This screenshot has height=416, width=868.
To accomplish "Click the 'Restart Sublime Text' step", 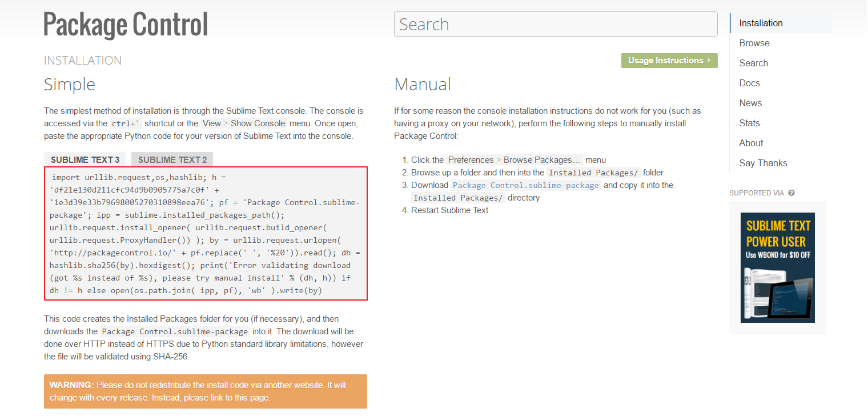I will coord(450,210).
